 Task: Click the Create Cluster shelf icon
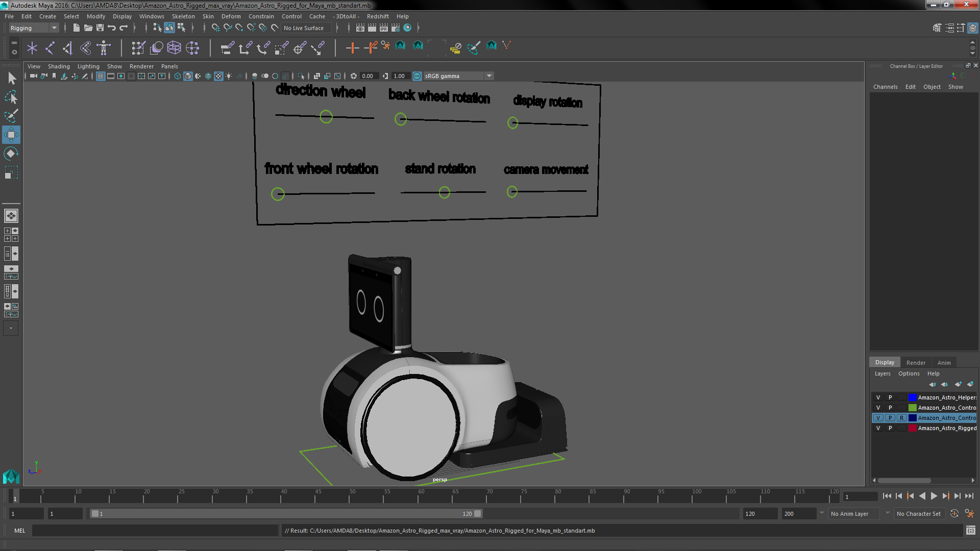[x=192, y=48]
